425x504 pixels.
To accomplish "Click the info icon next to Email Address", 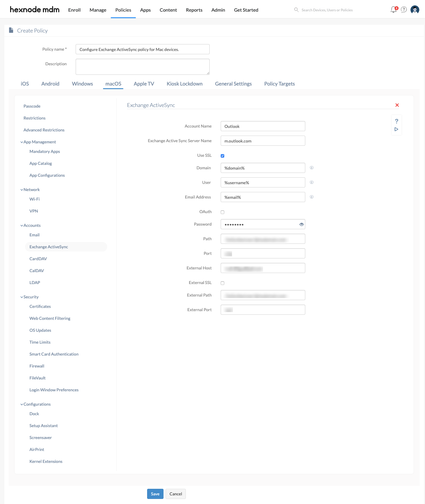I will click(x=312, y=197).
